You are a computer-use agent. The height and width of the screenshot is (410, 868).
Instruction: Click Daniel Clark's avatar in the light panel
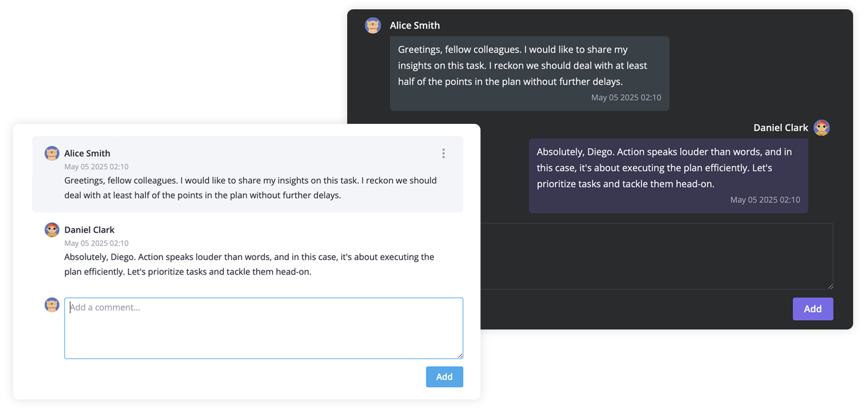(52, 230)
